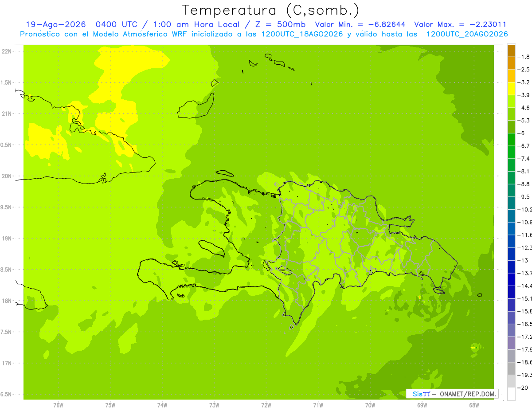
Task: Click the yellow swatch between -3.2 and -3.9
Action: click(511, 89)
